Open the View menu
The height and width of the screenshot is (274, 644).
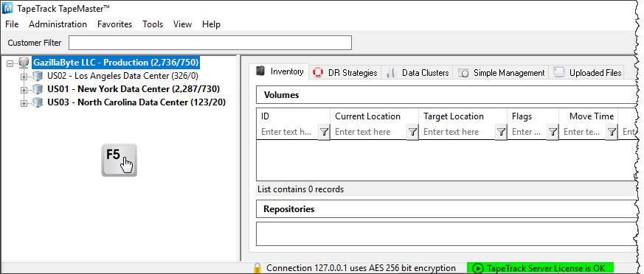[x=182, y=24]
